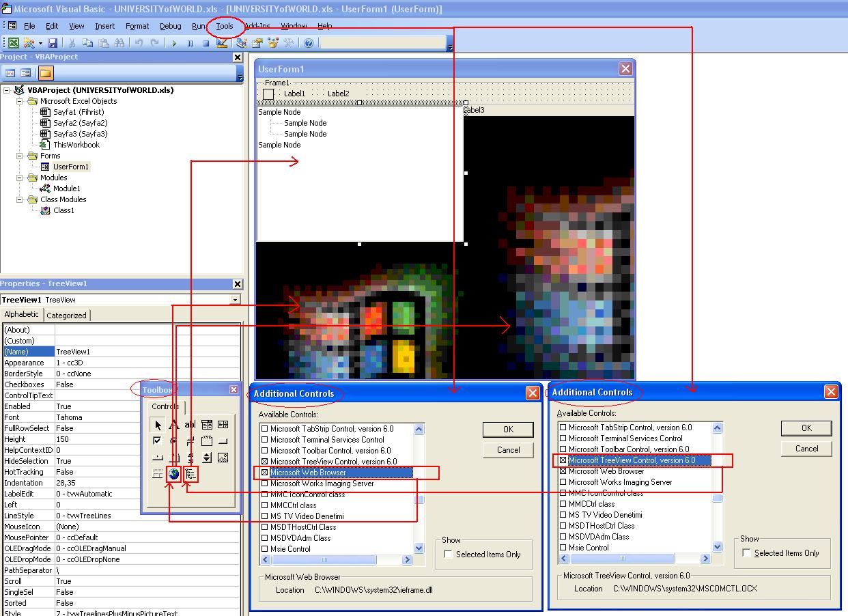
Task: Click Cancel in left Additional Controls dialog
Action: point(508,450)
